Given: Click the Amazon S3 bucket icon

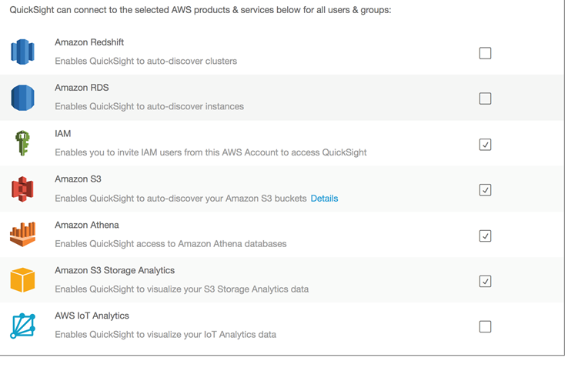Looking at the screenshot, I should point(23,189).
